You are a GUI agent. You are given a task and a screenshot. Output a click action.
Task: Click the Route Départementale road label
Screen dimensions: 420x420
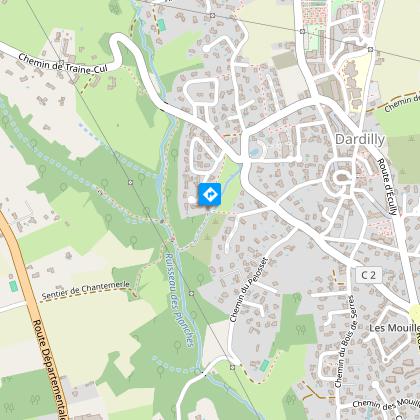(51, 369)
